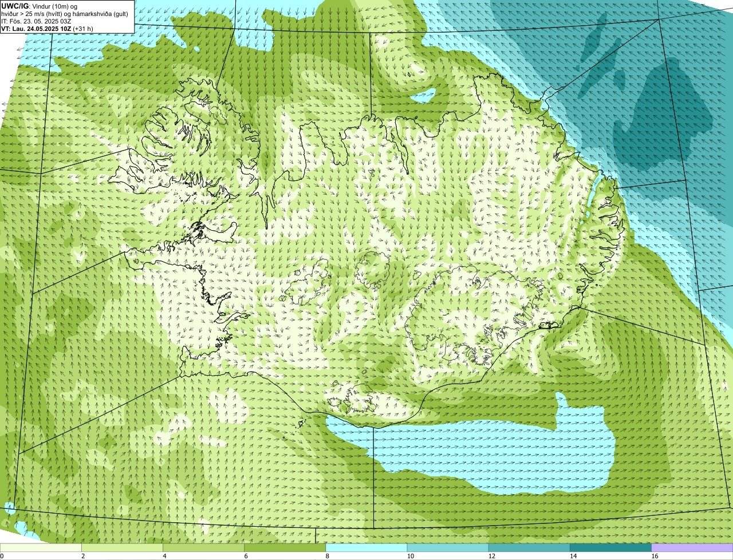Choose the dark green 6–8 legend swatch
The image size is (733, 560).
tap(285, 548)
